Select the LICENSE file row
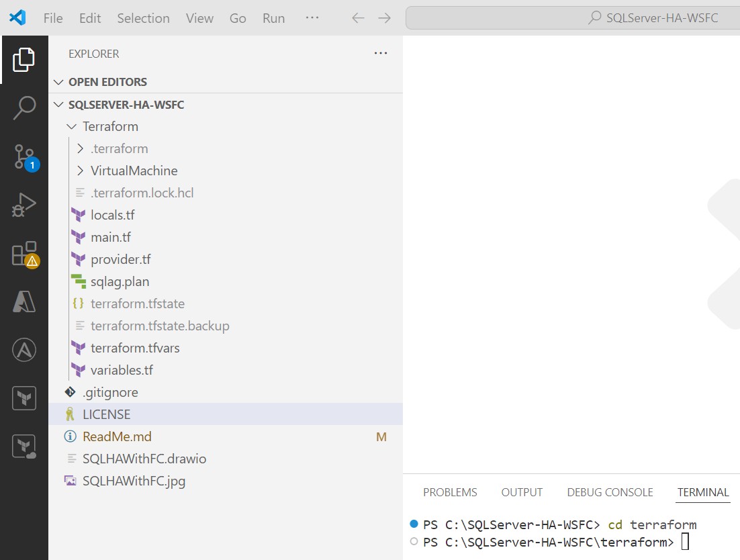This screenshot has width=740, height=560. 226,414
